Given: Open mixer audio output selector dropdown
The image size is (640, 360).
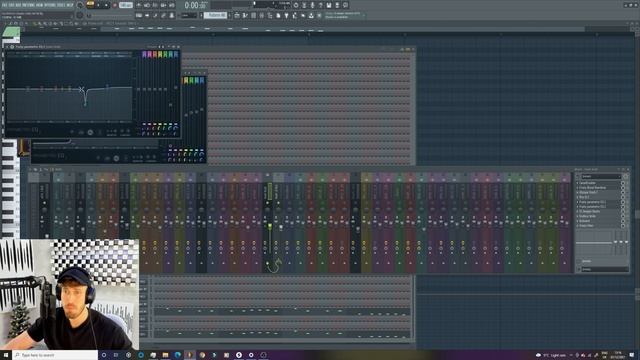Looking at the screenshot, I should click(604, 269).
